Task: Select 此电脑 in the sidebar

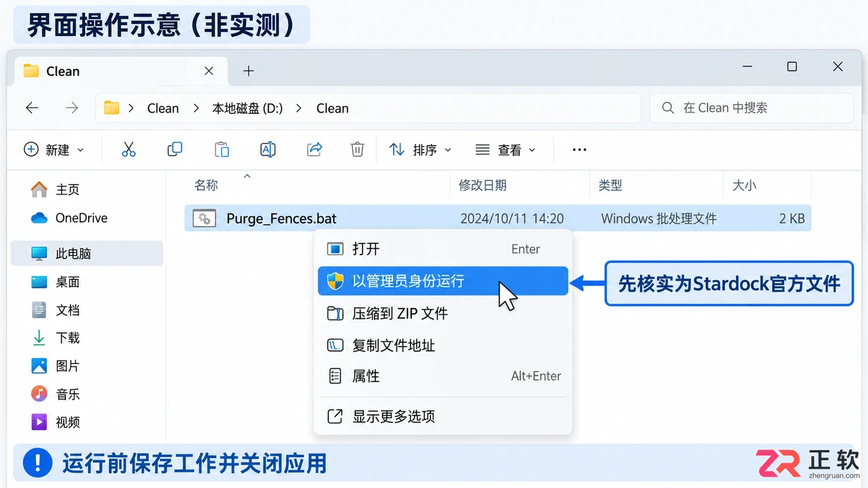Action: point(87,254)
